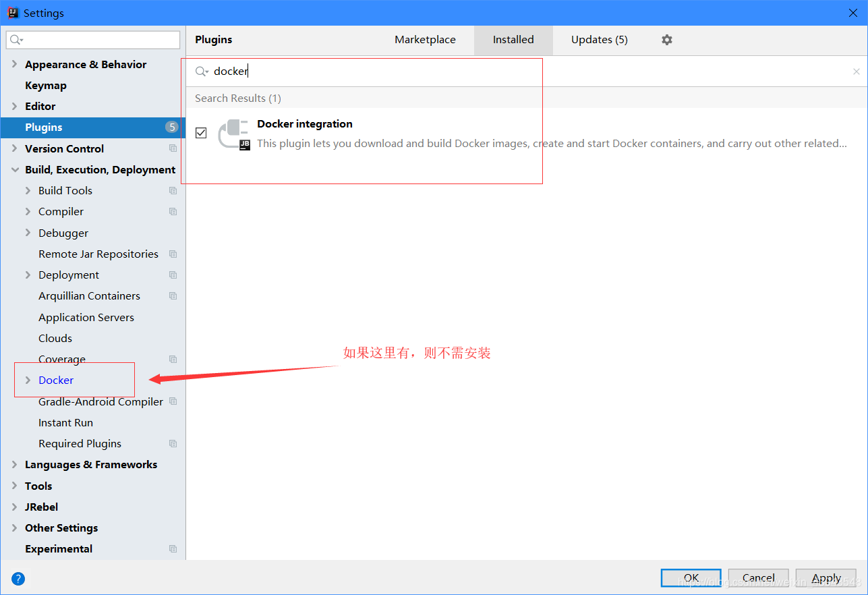Viewport: 868px width, 595px height.
Task: Open Arquillian Containers settings
Action: [x=89, y=296]
